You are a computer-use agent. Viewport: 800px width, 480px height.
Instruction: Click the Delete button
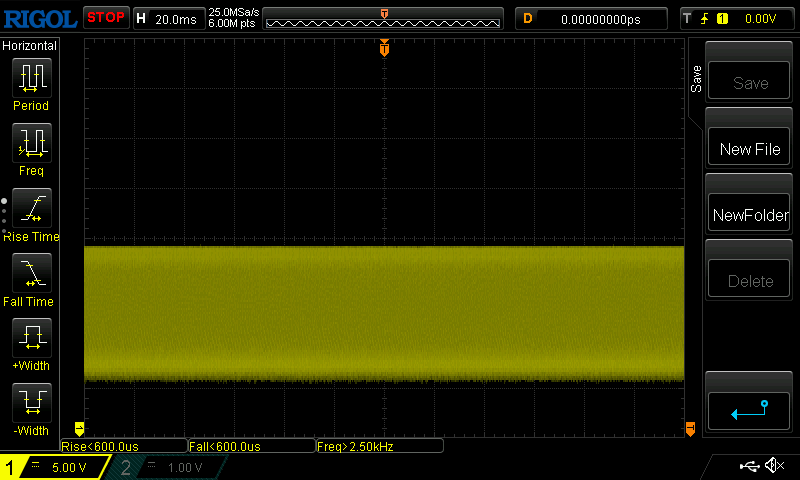pos(749,279)
